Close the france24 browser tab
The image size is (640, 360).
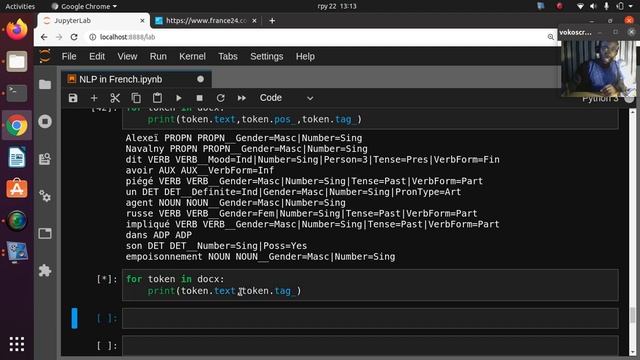point(254,20)
